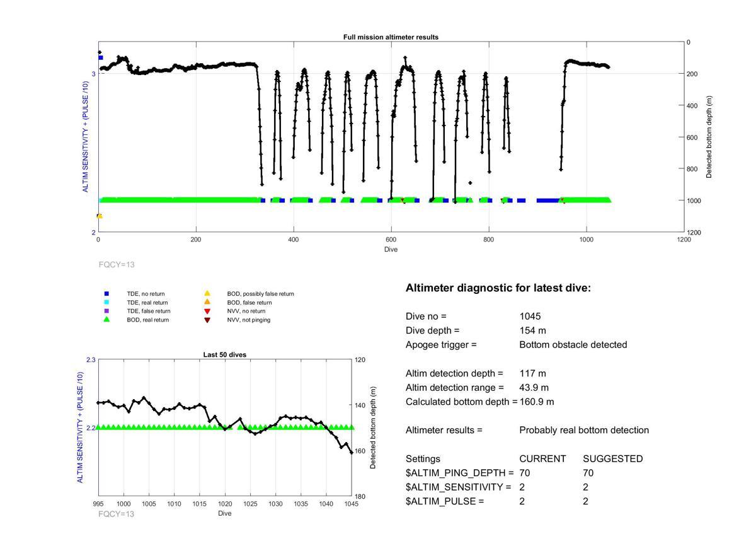Image resolution: width=756 pixels, height=558 pixels.
Task: Click the suggested ALTIM_PING_DEPTH value 70
Action: (x=588, y=473)
